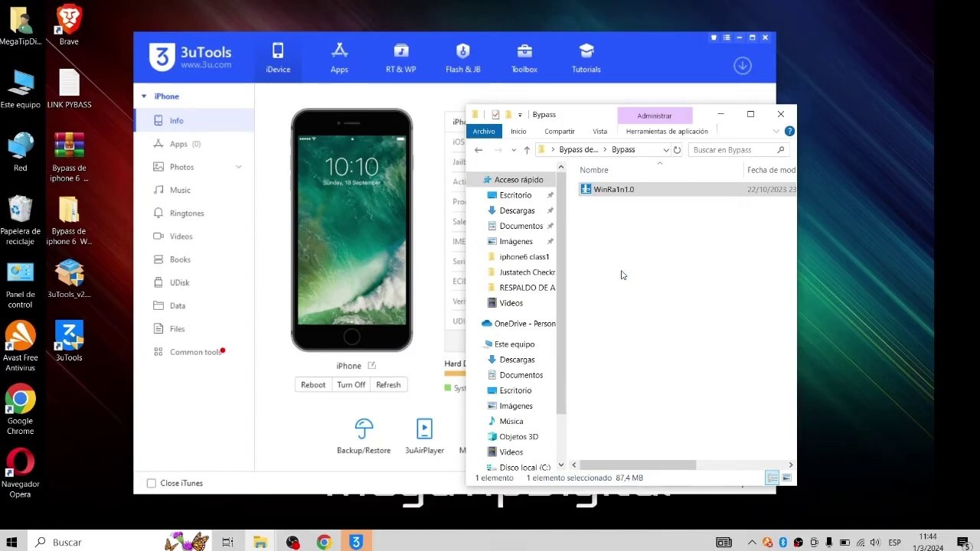Open the Compartir ribbon tab
Image resolution: width=980 pixels, height=551 pixels.
coord(560,132)
